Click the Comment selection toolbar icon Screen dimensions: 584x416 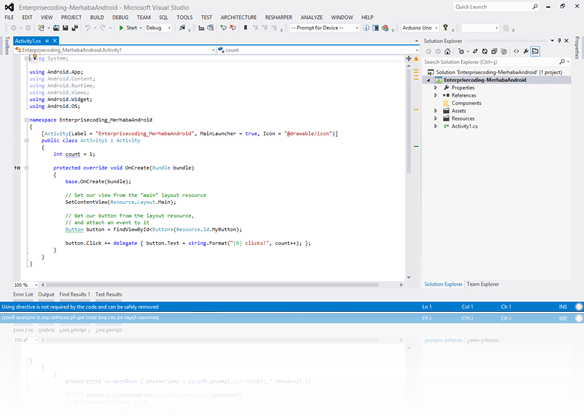[223, 28]
